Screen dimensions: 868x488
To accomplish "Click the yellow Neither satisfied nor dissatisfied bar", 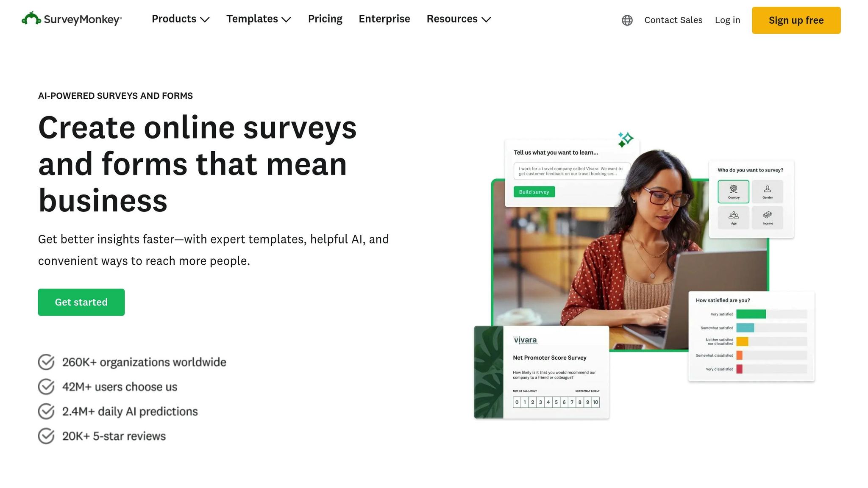I will click(x=742, y=341).
